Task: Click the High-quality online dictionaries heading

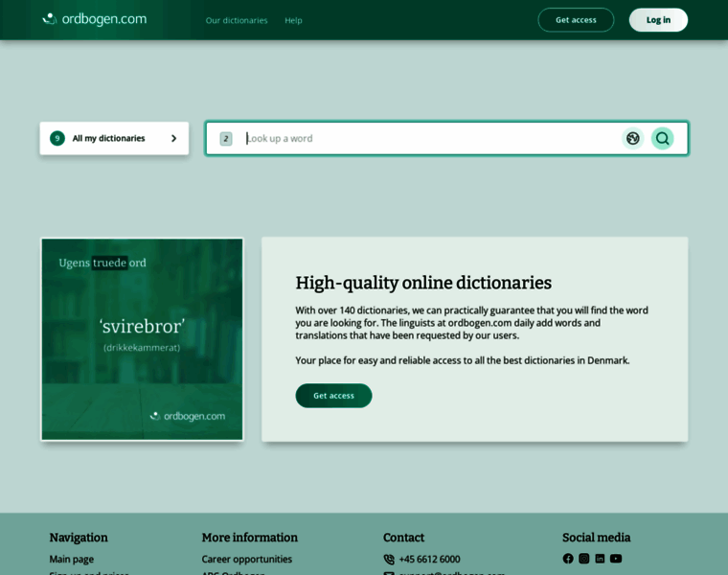Action: click(x=423, y=283)
